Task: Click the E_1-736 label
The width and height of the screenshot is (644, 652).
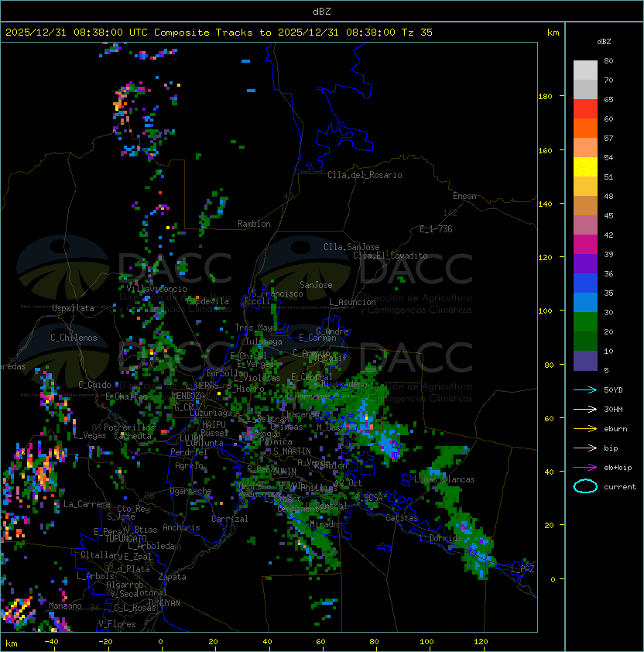Action: 436,229
